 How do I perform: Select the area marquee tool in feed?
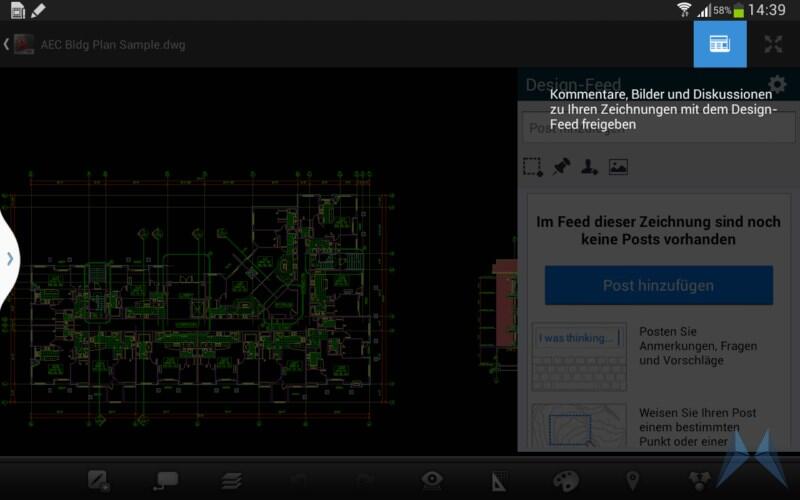click(x=532, y=167)
